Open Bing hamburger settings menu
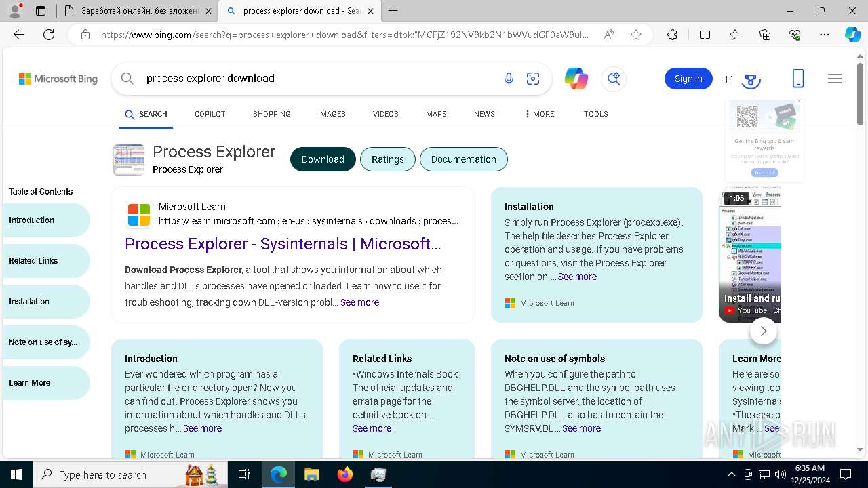Screen dimensions: 868x488 (x=835, y=79)
